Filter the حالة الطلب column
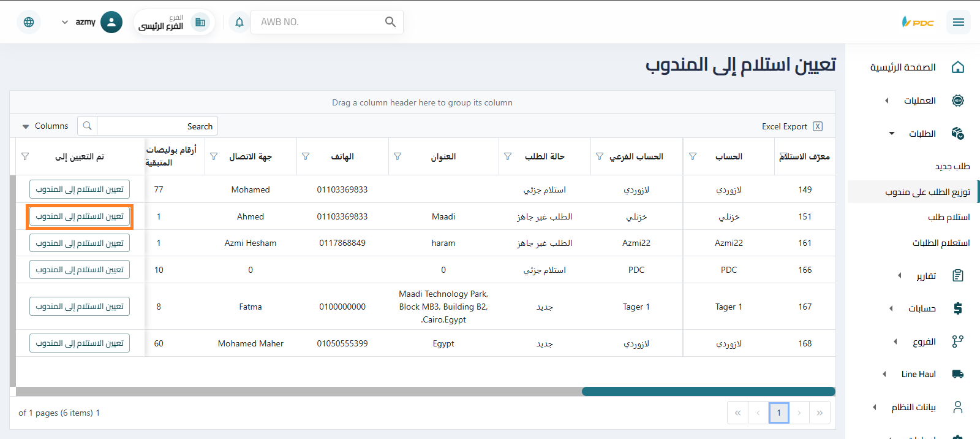 click(x=508, y=156)
